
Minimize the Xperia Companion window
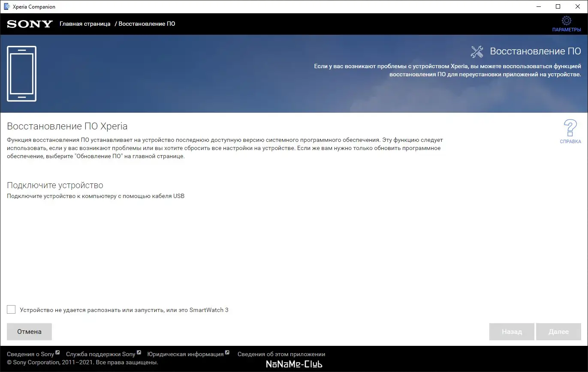[539, 6]
